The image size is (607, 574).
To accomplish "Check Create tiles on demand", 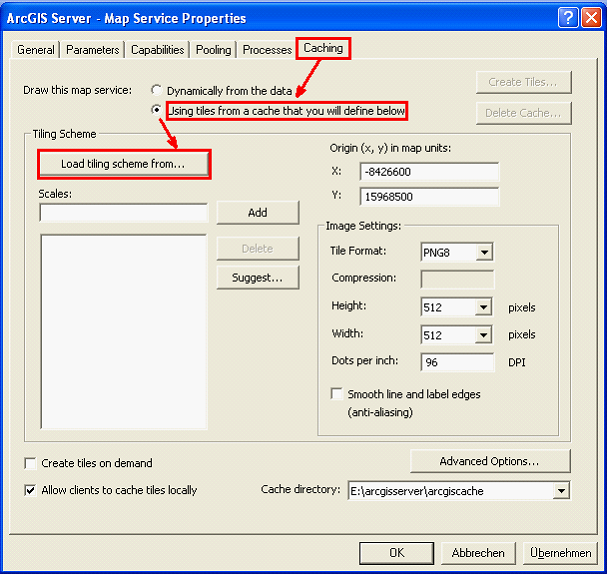I will 30,463.
